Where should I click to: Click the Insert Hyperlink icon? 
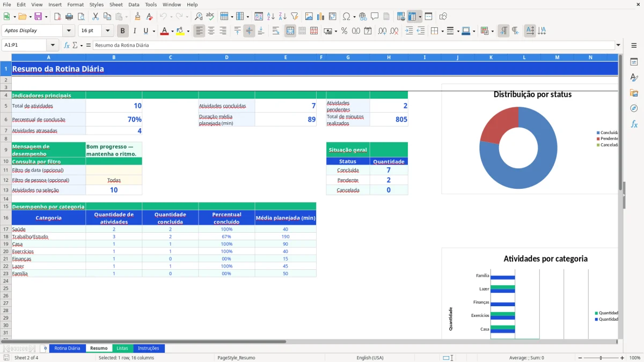pos(363,17)
